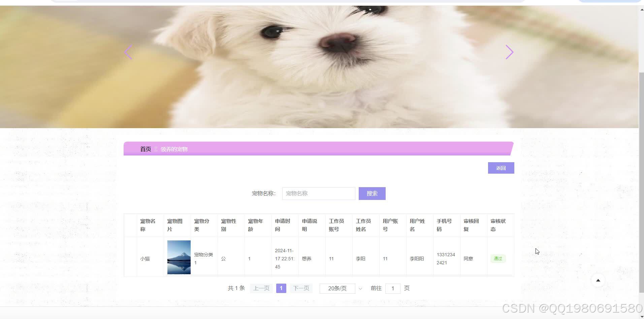Image resolution: width=644 pixels, height=319 pixels.
Task: Open the 20条/页 page size dropdown
Action: (x=337, y=288)
